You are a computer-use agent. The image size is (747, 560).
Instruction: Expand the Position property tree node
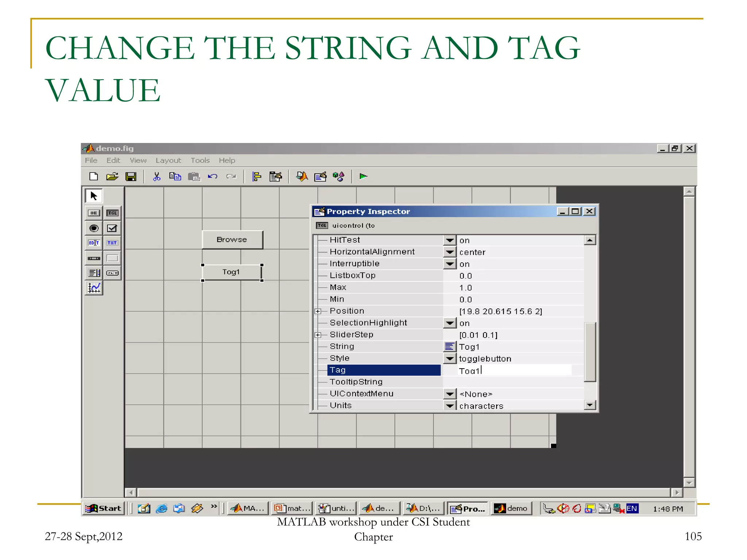318,311
